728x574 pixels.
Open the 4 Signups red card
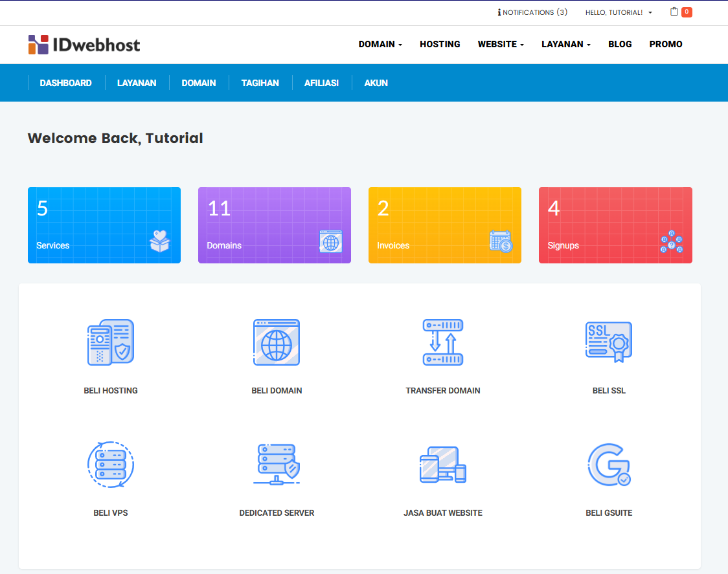615,225
